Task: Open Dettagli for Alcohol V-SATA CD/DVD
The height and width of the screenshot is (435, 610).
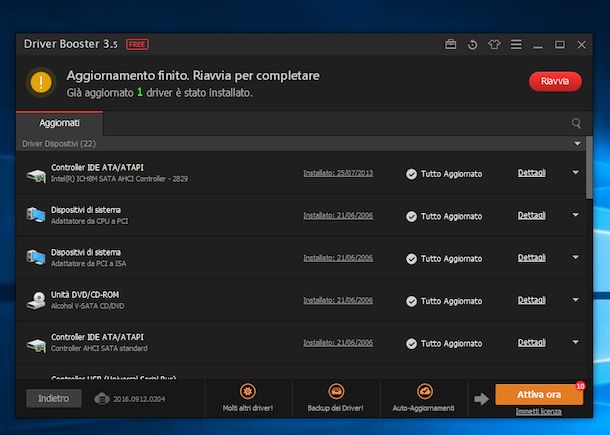Action: pos(531,300)
